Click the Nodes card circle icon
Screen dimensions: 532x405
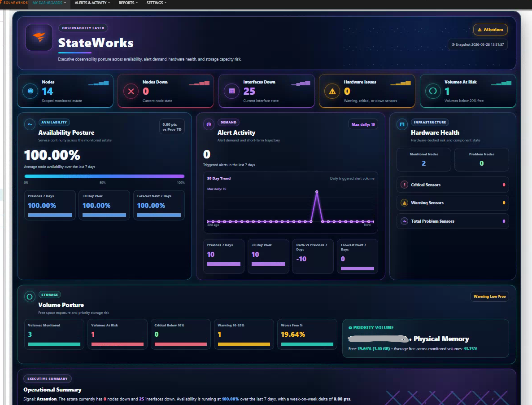tap(30, 91)
